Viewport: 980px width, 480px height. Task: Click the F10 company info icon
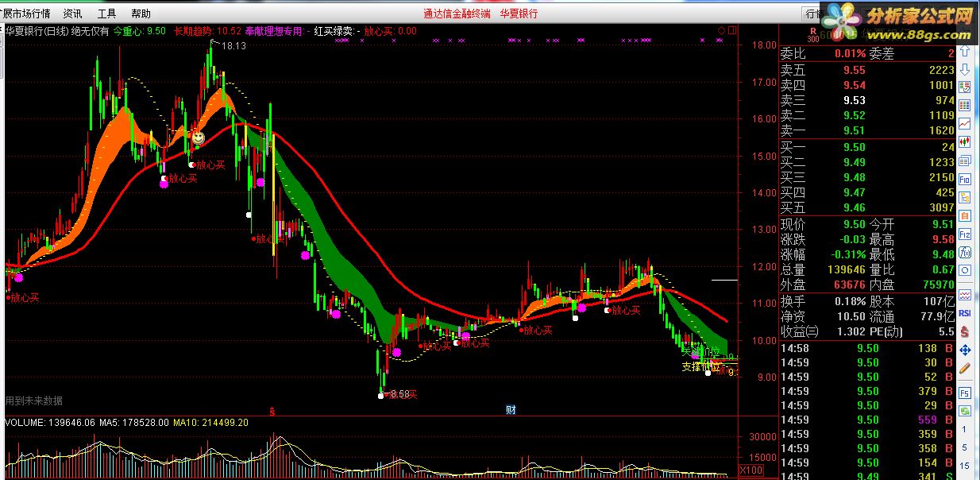(x=965, y=179)
